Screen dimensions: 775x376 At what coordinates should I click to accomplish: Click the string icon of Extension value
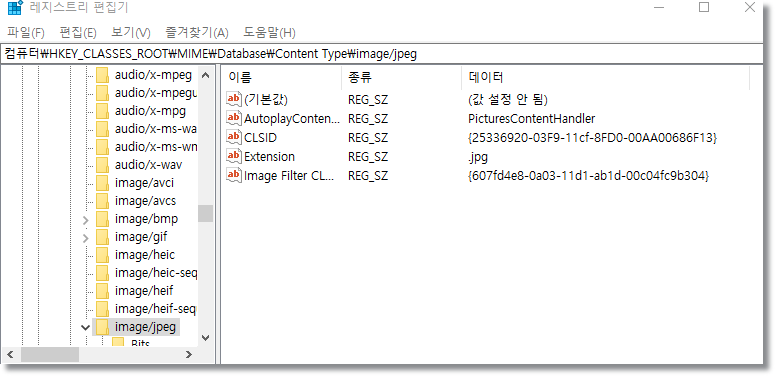[x=233, y=156]
